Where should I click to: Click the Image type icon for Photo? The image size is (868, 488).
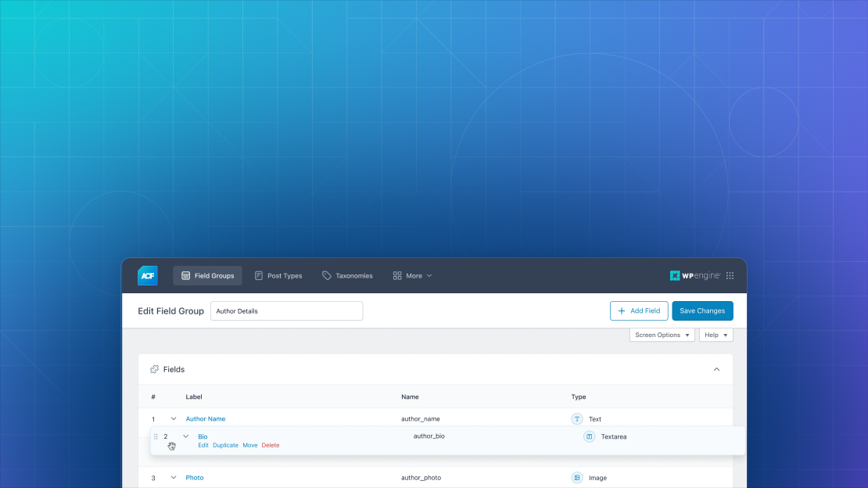point(577,478)
